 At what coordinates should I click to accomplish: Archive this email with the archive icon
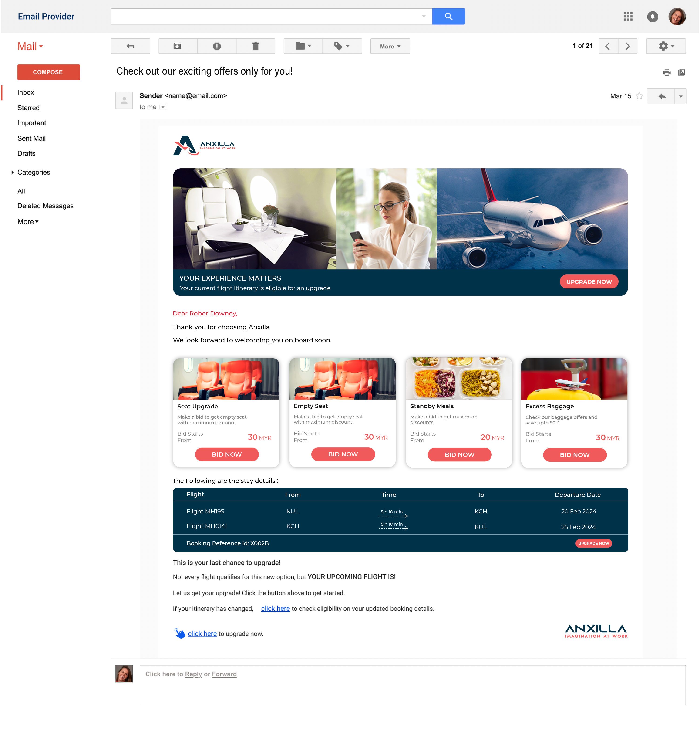pyautogui.click(x=178, y=46)
